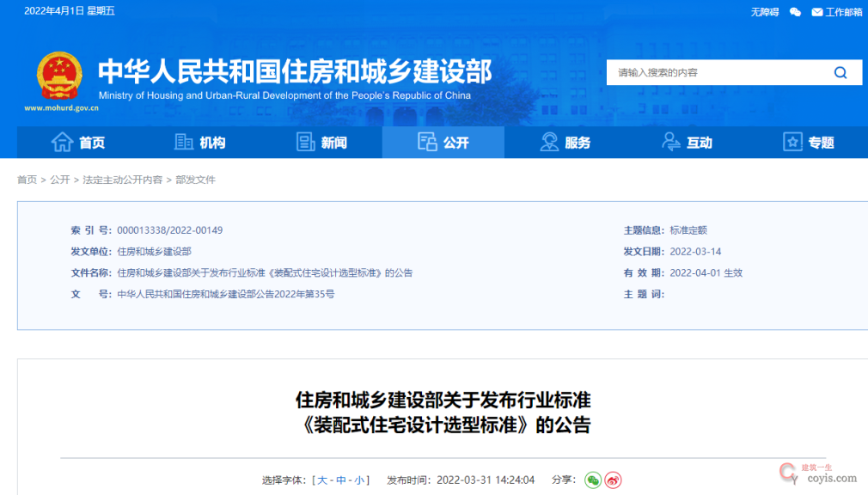The width and height of the screenshot is (868, 495).
Task: Click the magnifier search icon
Action: click(x=840, y=73)
